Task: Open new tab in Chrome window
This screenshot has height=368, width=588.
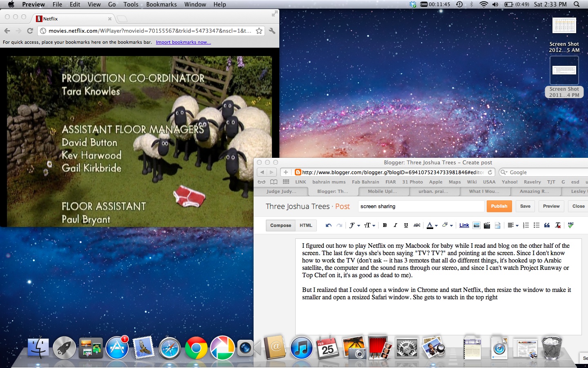Action: click(x=122, y=19)
